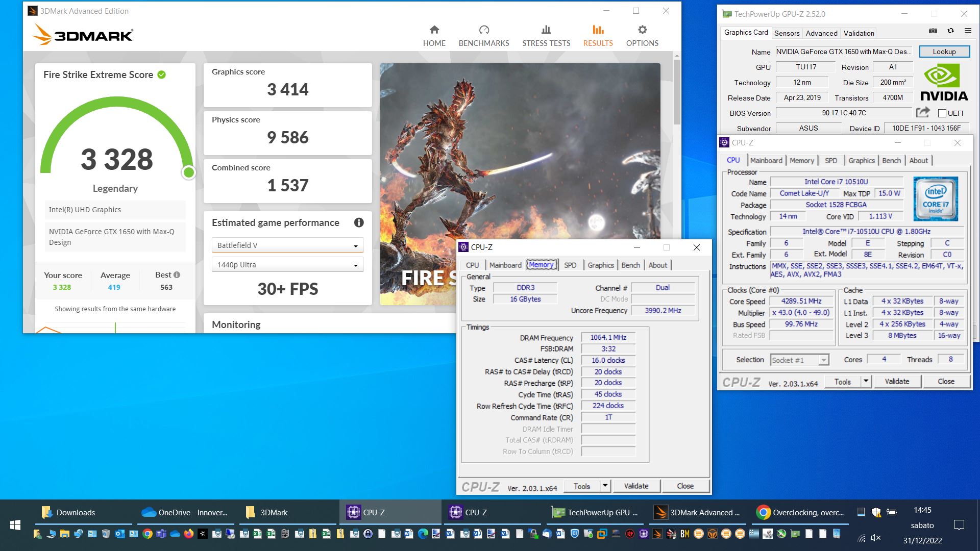Expand the Battlefield V game dropdown
The height and width of the screenshot is (551, 980).
tap(288, 245)
